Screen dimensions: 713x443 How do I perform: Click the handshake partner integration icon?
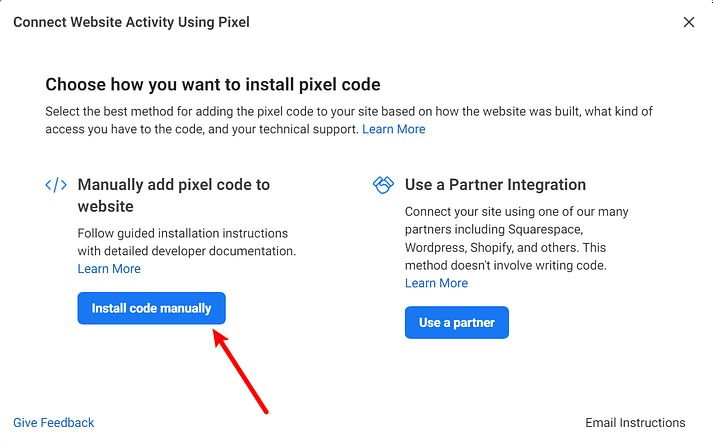(x=383, y=185)
